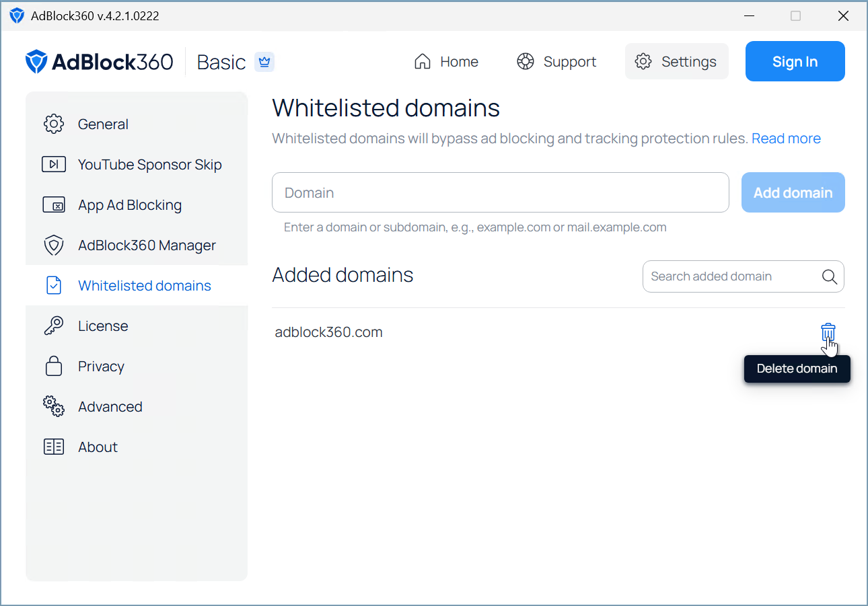Click the magnifier search icon
This screenshot has width=868, height=606.
(x=829, y=276)
